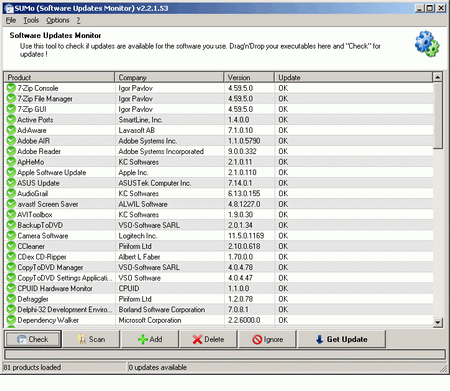450x391 pixels.
Task: Click company Lavasoft AB
Action: 137,130
